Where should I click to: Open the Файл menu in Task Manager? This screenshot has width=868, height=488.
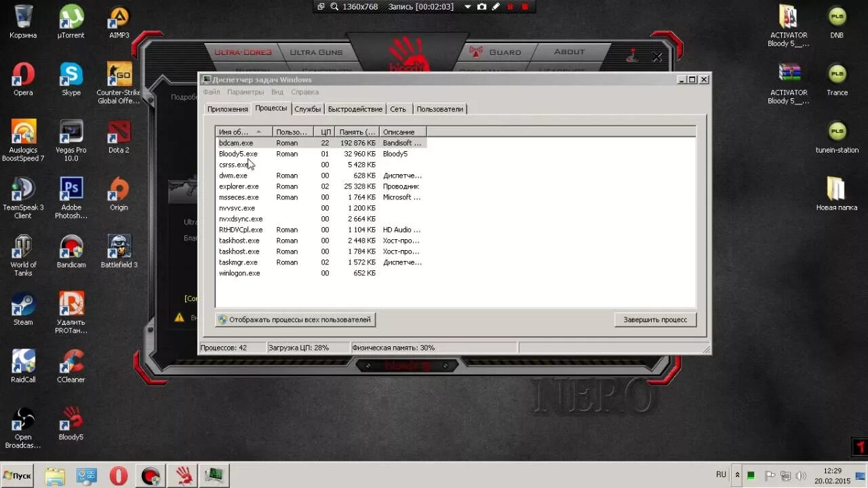pos(211,92)
